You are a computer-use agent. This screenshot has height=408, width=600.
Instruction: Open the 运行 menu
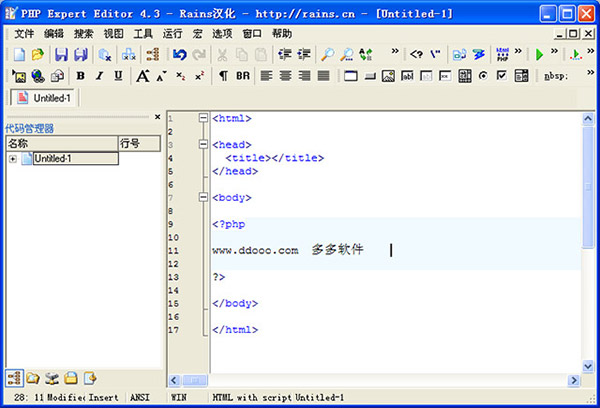[x=173, y=34]
